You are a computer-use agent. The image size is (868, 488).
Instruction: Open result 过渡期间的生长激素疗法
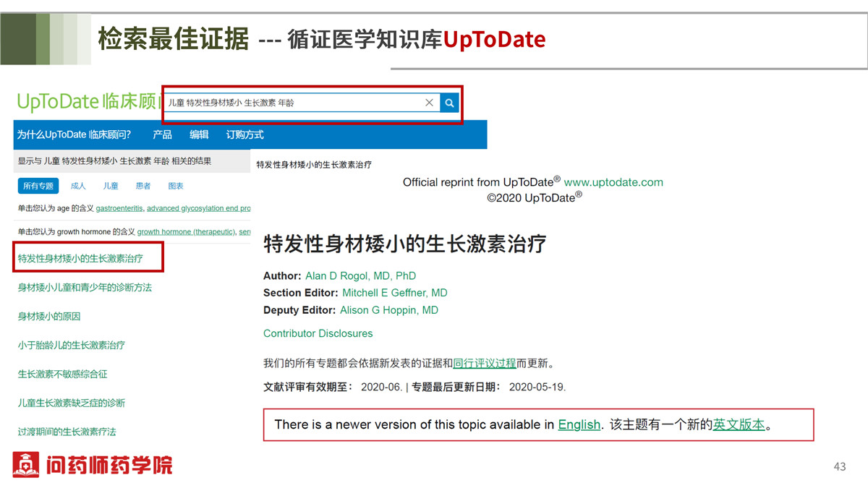pyautogui.click(x=67, y=432)
